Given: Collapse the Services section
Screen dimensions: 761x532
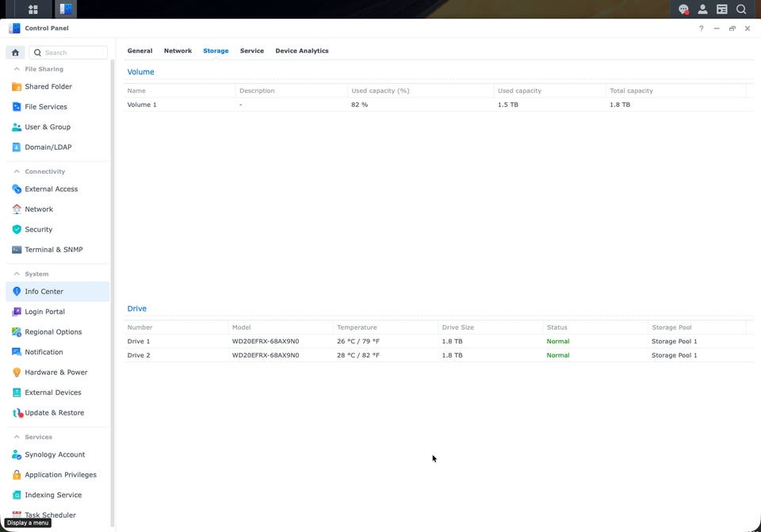Looking at the screenshot, I should [x=17, y=437].
